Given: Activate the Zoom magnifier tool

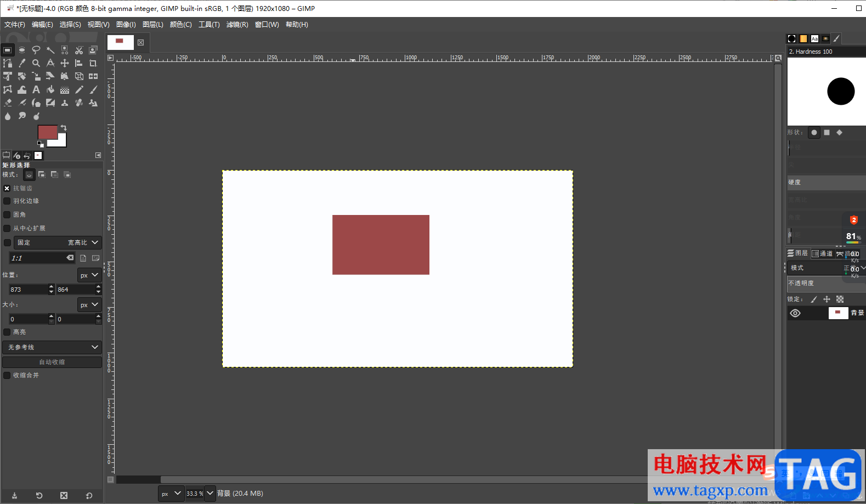Looking at the screenshot, I should [x=36, y=63].
